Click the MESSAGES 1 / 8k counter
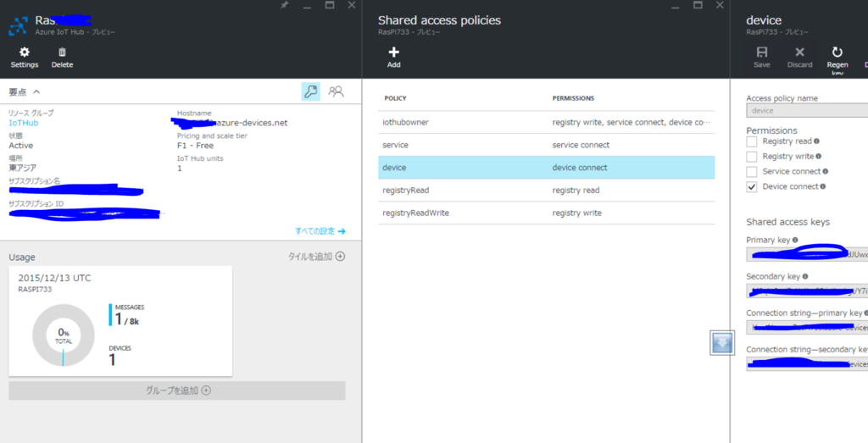Image resolution: width=868 pixels, height=443 pixels. pos(127,315)
